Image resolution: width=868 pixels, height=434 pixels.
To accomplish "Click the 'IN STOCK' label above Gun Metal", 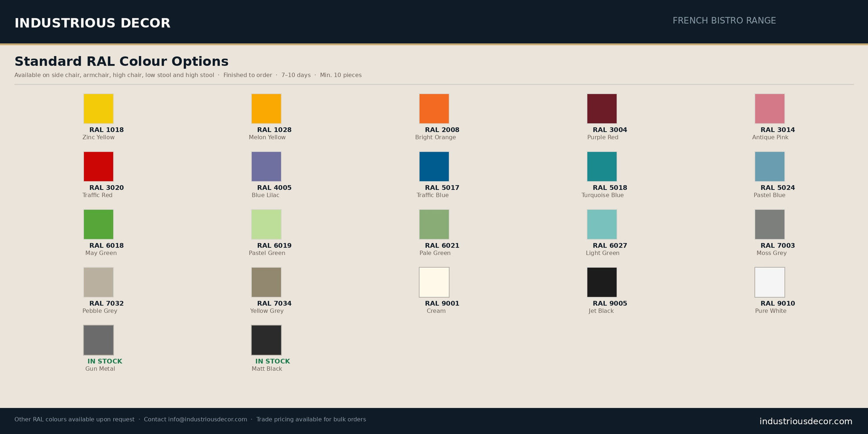I will tap(105, 361).
